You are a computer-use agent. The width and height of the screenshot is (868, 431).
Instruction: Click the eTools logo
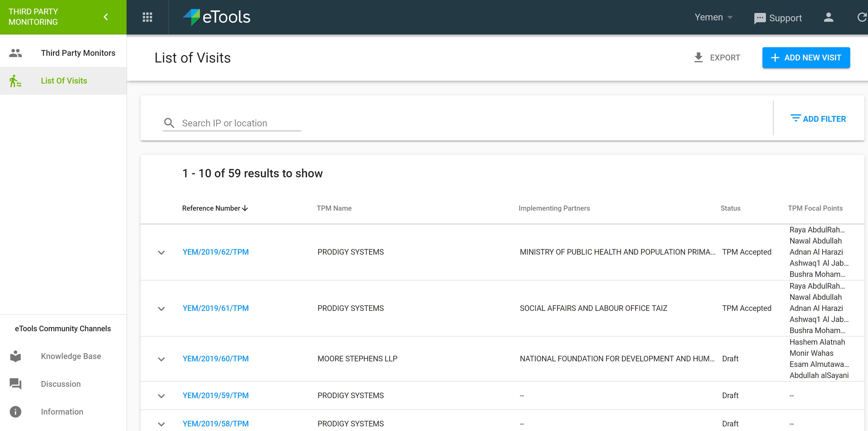217,17
